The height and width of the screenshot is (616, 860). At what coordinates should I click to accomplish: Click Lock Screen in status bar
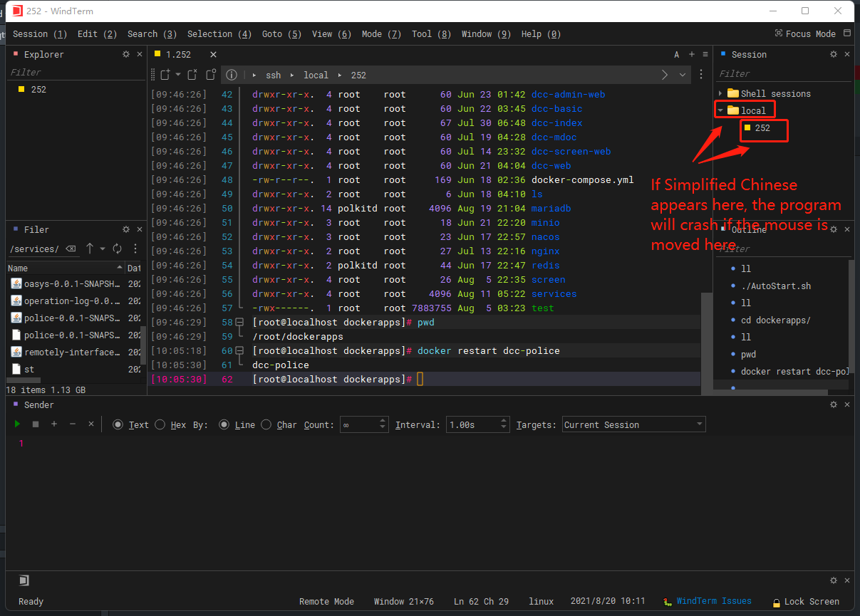pyautogui.click(x=806, y=602)
